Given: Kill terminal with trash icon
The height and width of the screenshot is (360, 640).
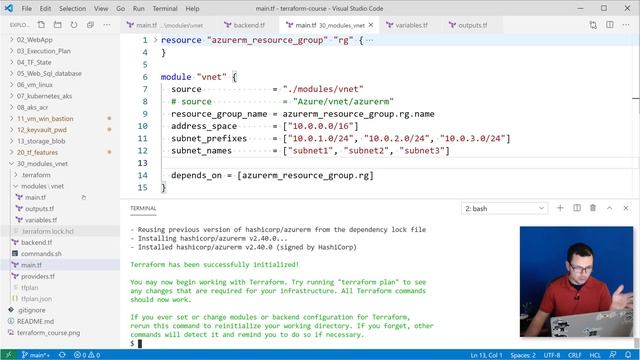Looking at the screenshot, I should coord(593,208).
